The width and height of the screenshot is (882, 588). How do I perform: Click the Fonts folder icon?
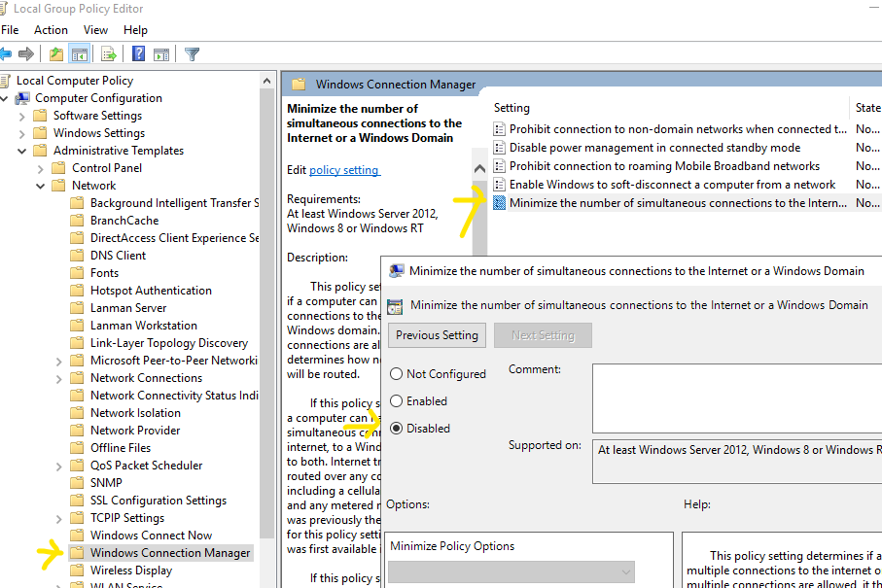point(77,273)
